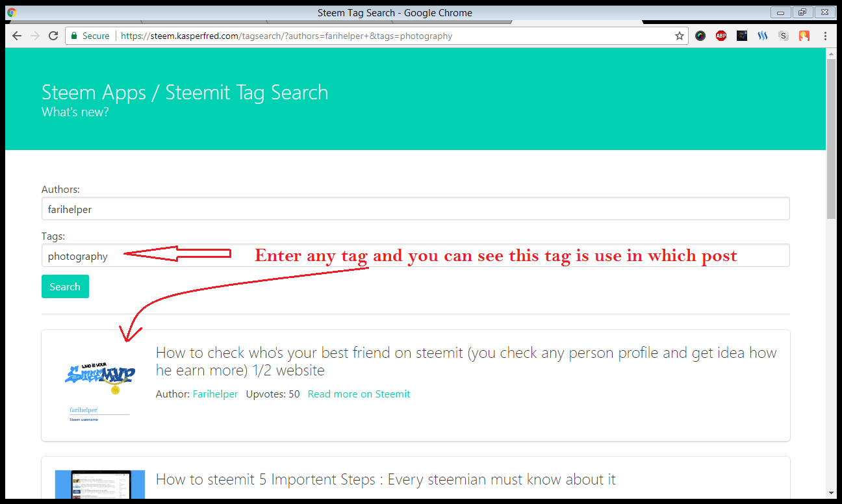Click the orange pointer-hand extension icon

pos(804,36)
